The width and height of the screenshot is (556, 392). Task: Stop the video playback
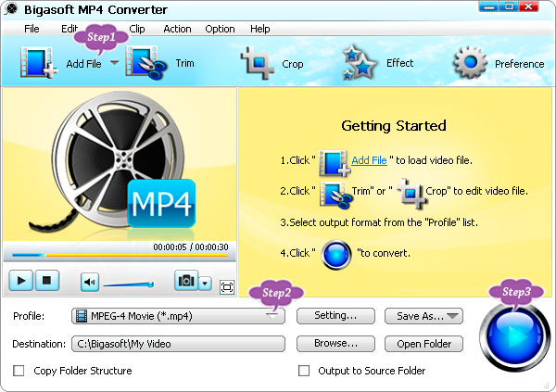point(46,281)
